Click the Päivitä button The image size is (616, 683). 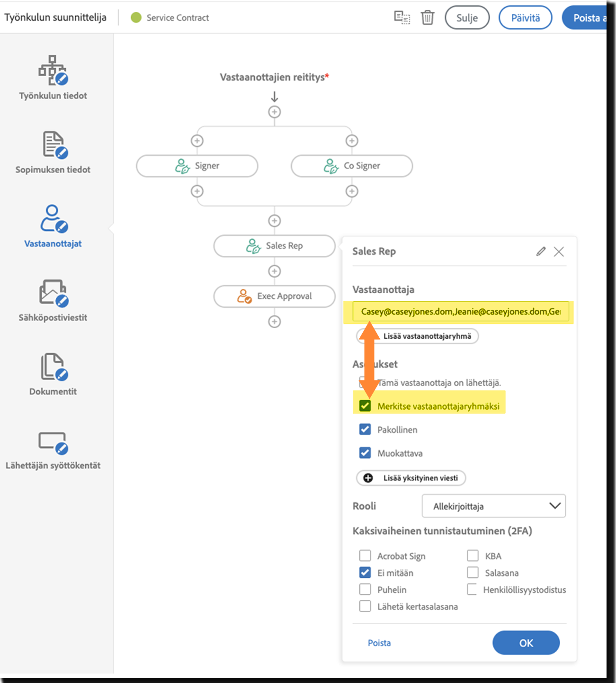(526, 18)
